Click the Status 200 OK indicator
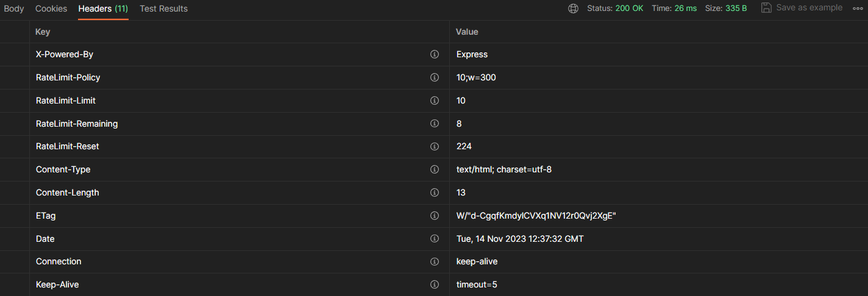The image size is (868, 296). tap(615, 9)
